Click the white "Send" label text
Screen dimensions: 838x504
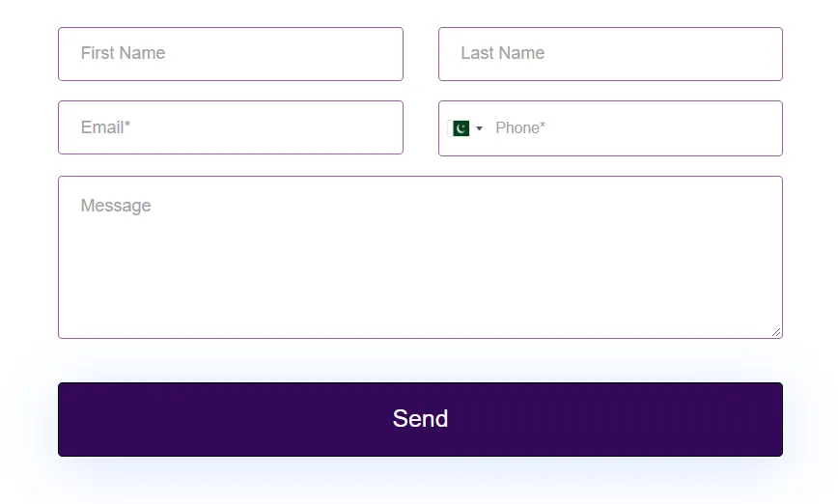point(420,418)
